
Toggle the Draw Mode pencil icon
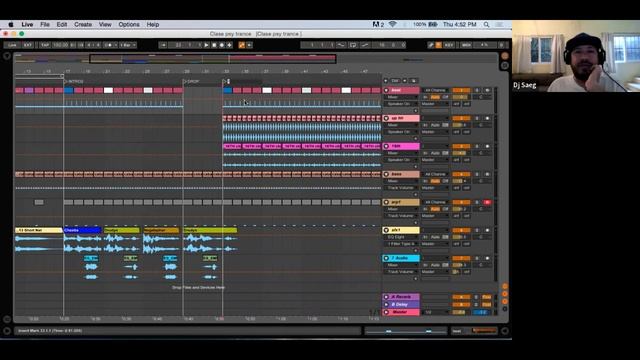pos(431,45)
